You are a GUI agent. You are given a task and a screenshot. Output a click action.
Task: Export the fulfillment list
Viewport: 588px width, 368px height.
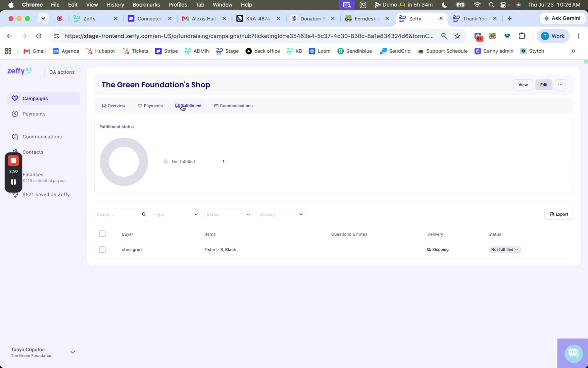pos(559,214)
